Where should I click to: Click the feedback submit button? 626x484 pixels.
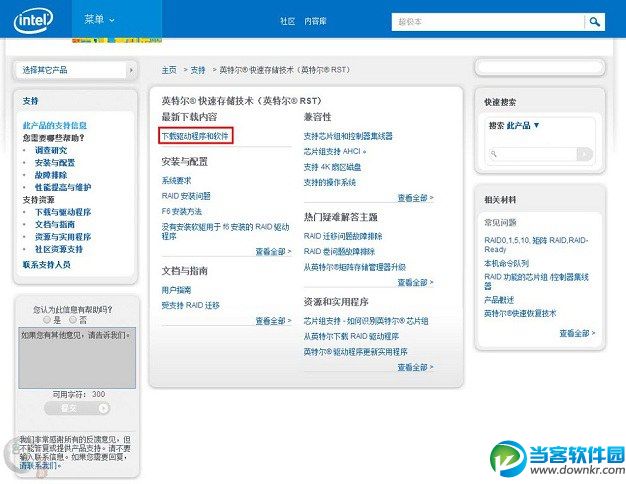(77, 408)
